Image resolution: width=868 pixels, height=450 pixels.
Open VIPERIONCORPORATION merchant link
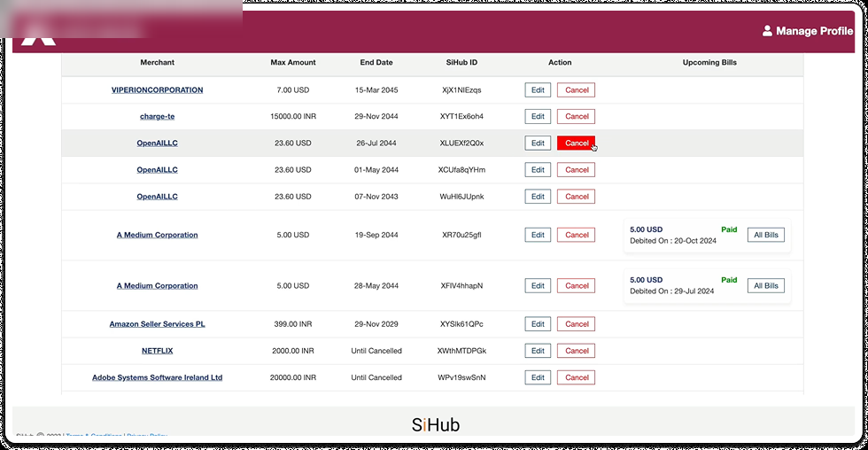point(158,89)
